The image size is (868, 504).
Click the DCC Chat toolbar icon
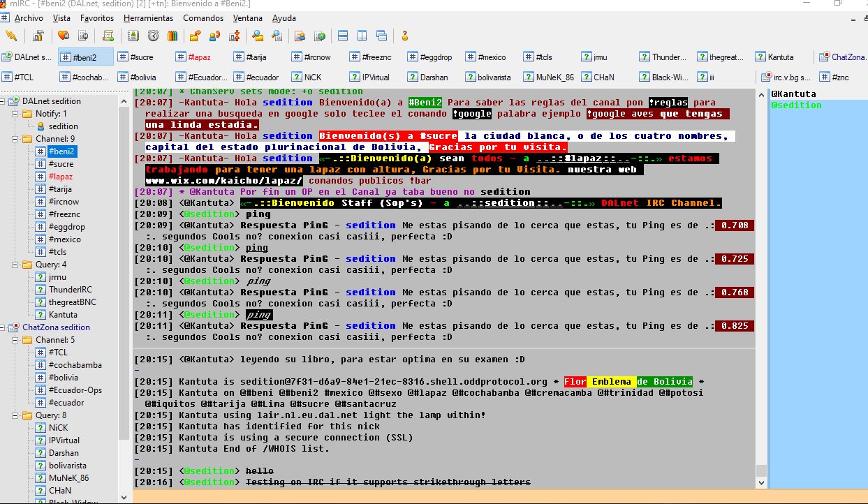pos(215,36)
